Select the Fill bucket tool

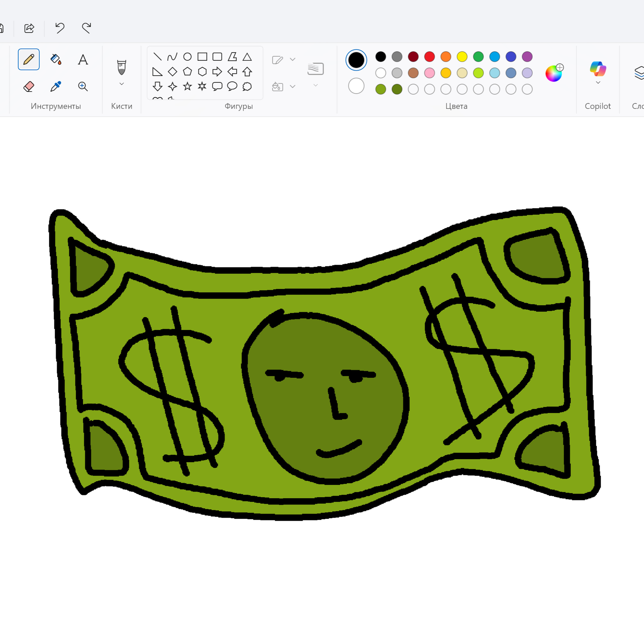pyautogui.click(x=56, y=59)
